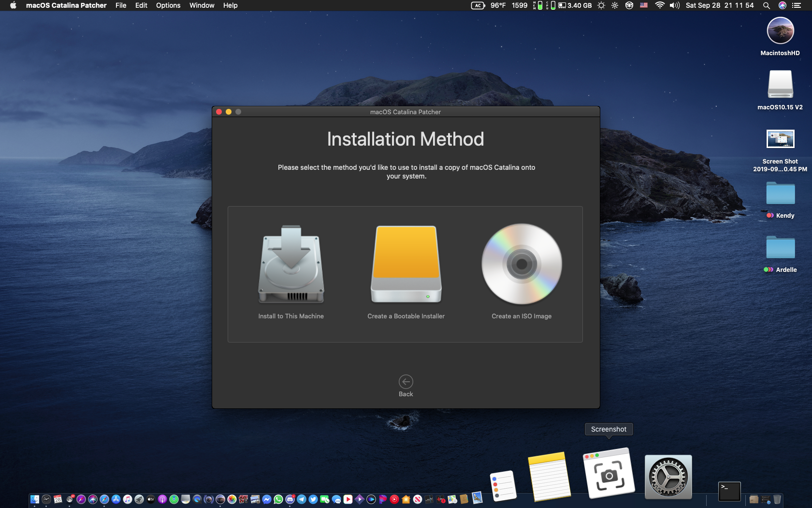
Task: Select Create a Bootable Installer drive icon
Action: pyautogui.click(x=406, y=264)
